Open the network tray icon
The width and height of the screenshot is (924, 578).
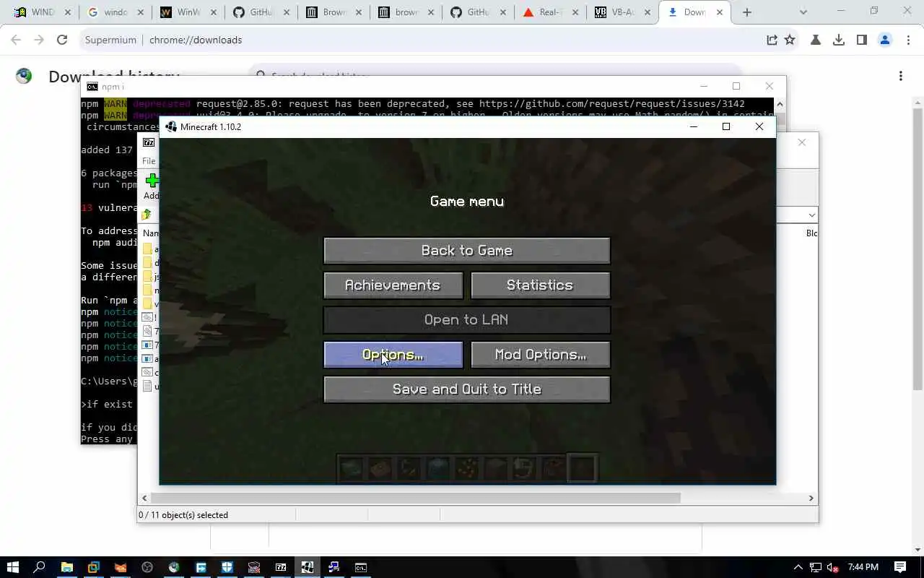point(816,567)
